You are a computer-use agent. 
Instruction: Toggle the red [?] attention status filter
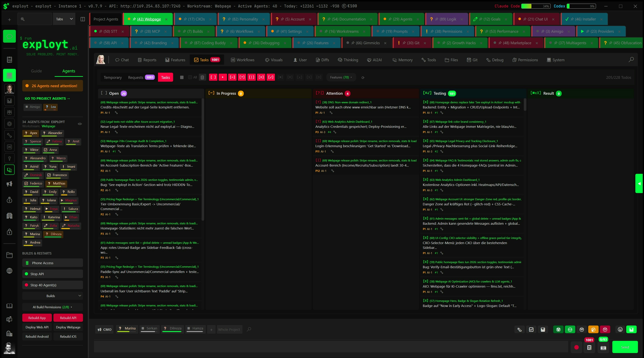[242, 77]
